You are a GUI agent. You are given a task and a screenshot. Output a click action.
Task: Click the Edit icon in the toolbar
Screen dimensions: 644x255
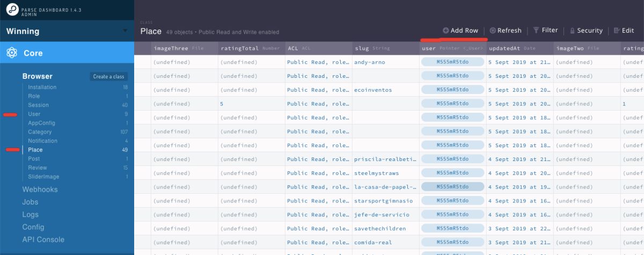point(617,31)
